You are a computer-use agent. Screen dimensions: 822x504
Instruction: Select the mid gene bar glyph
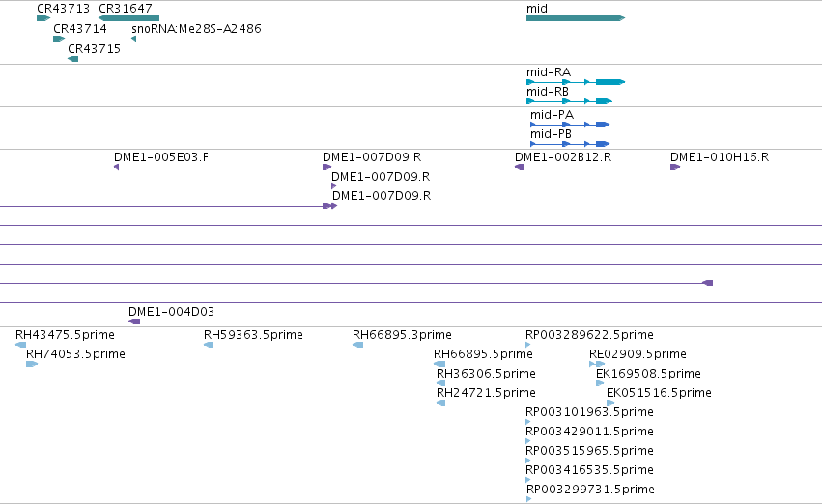[576, 18]
